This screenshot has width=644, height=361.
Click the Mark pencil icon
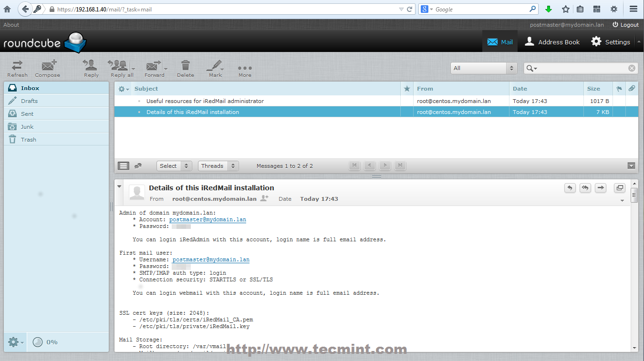click(214, 68)
